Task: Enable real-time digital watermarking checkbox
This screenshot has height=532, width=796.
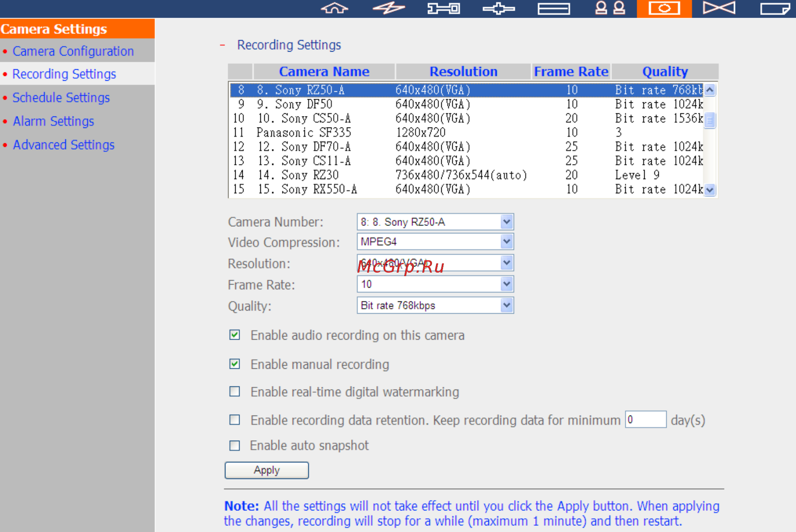Action: pyautogui.click(x=235, y=392)
